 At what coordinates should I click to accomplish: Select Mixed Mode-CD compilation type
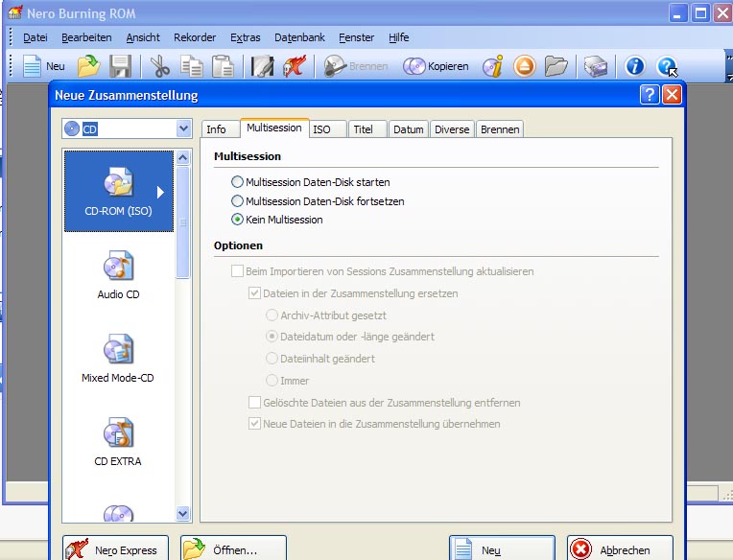[119, 359]
